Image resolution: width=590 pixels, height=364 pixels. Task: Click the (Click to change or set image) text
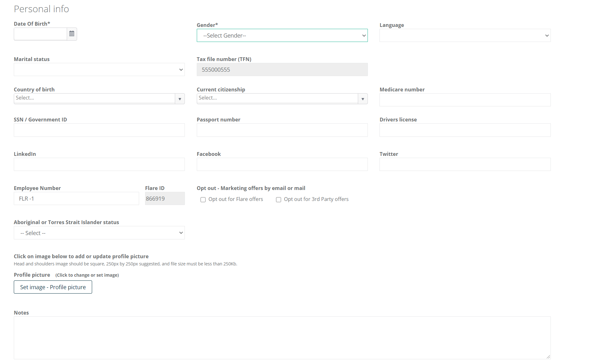click(x=87, y=275)
